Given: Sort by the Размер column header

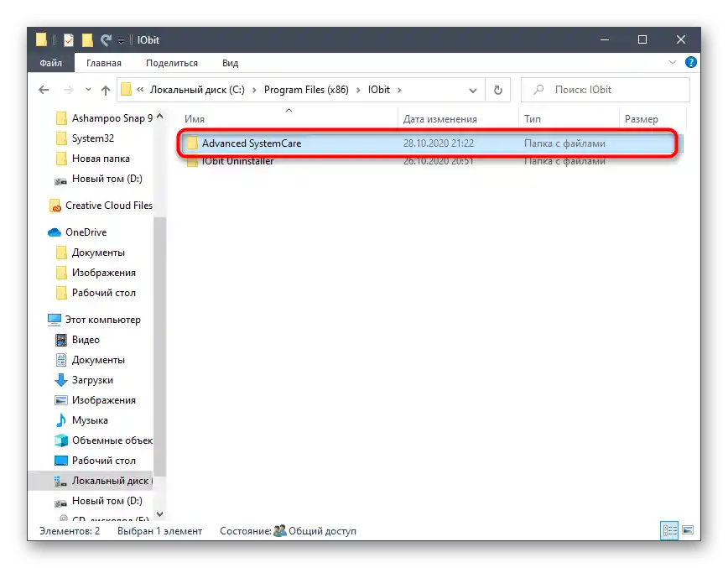Looking at the screenshot, I should 653,119.
